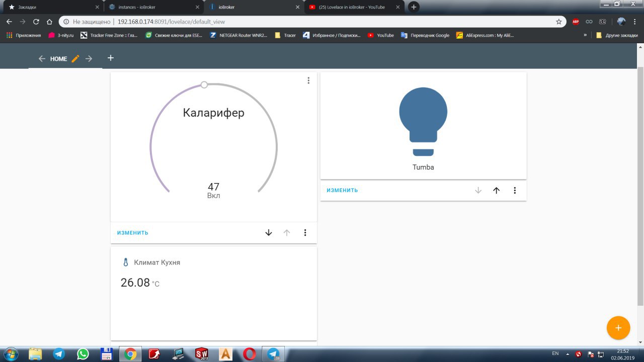Add a new view with the plus icon

tap(111, 58)
